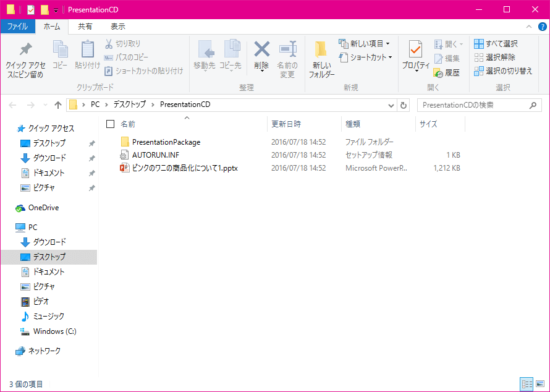Toggle the select-all checkbox in header
The image size is (550, 392).
pos(110,124)
